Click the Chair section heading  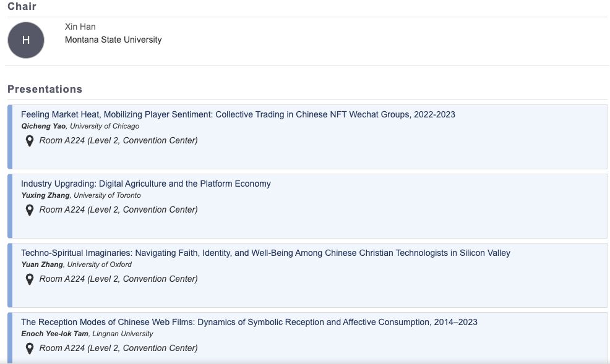coord(22,6)
